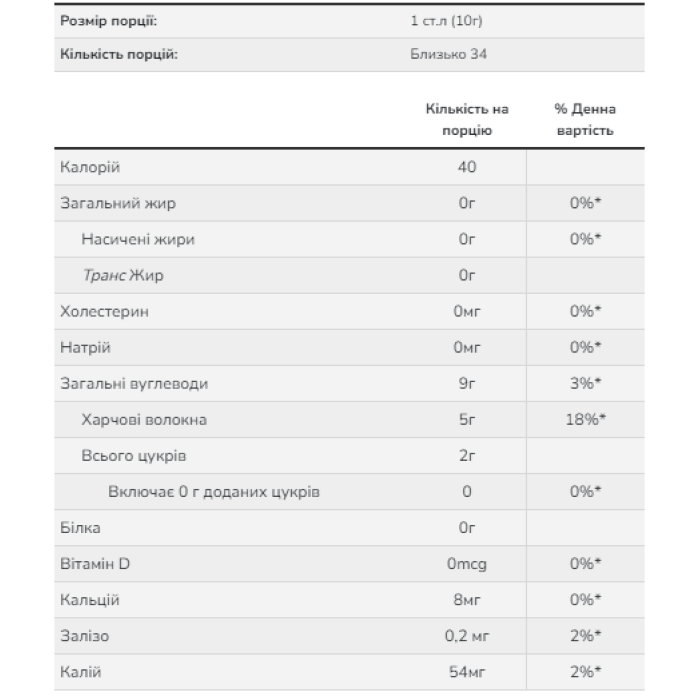
Task: Select the 'Насичені жири' row
Action: pyautogui.click(x=138, y=239)
